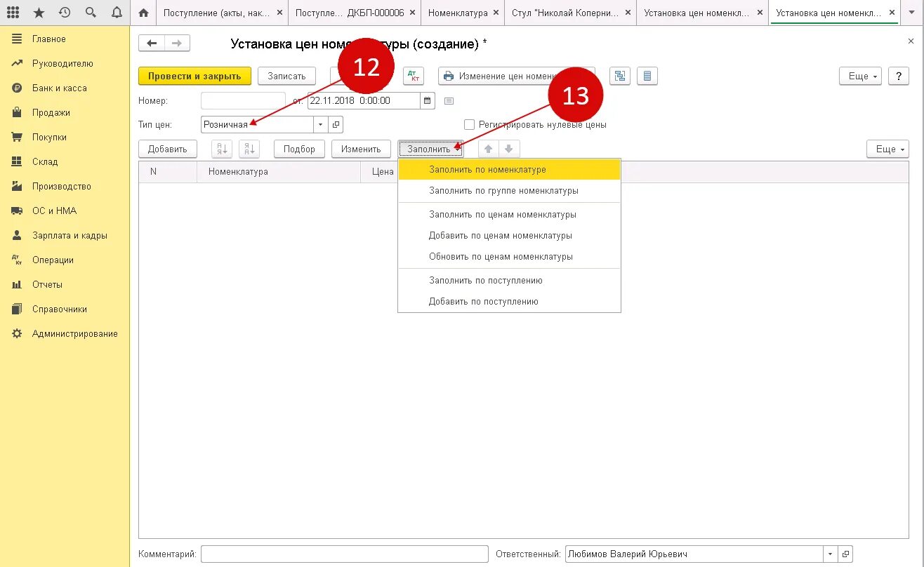The height and width of the screenshot is (567, 924).
Task: Open Производство section in the sidebar
Action: (65, 186)
